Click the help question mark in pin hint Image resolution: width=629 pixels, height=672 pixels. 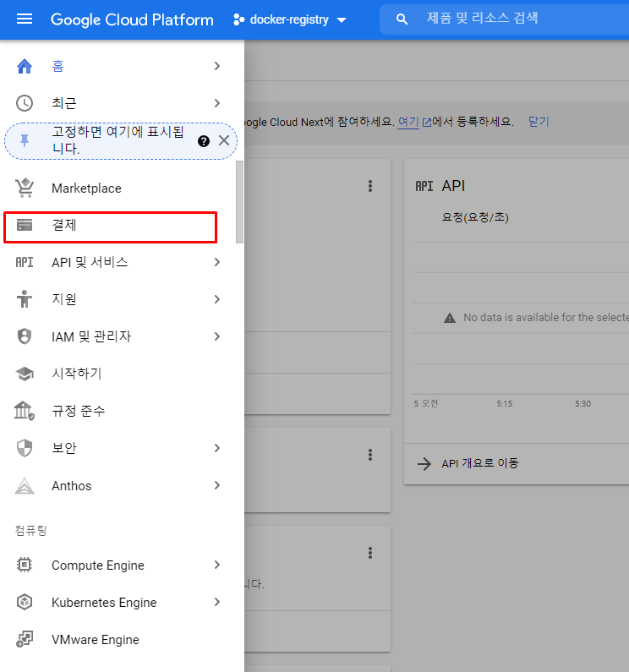pyautogui.click(x=204, y=141)
